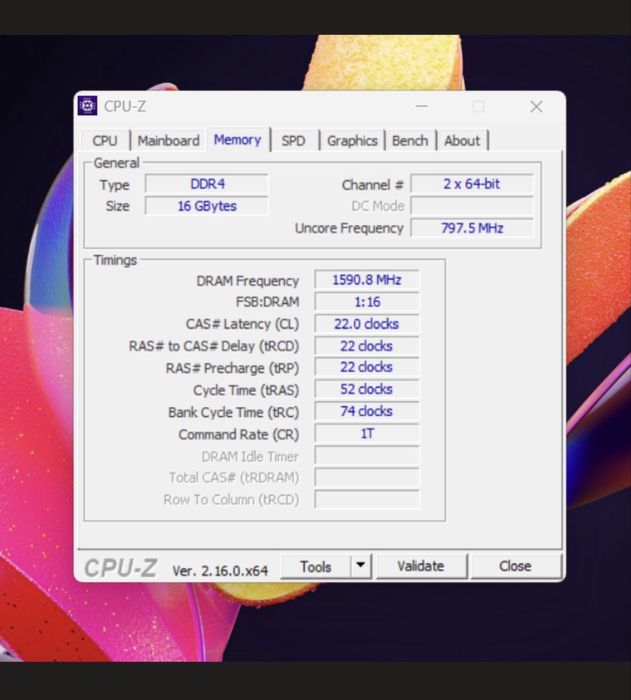Click the 2 x 64-bit channel value
Image resolution: width=631 pixels, height=700 pixels.
coord(472,183)
